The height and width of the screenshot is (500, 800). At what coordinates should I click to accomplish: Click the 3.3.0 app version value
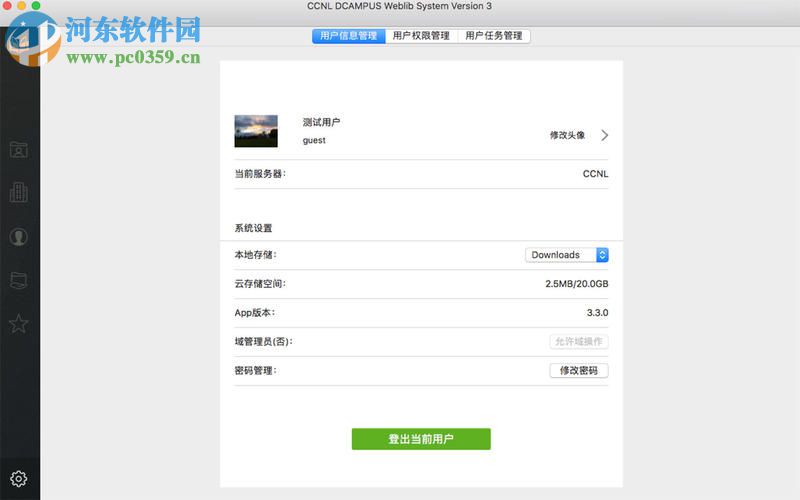[x=597, y=313]
